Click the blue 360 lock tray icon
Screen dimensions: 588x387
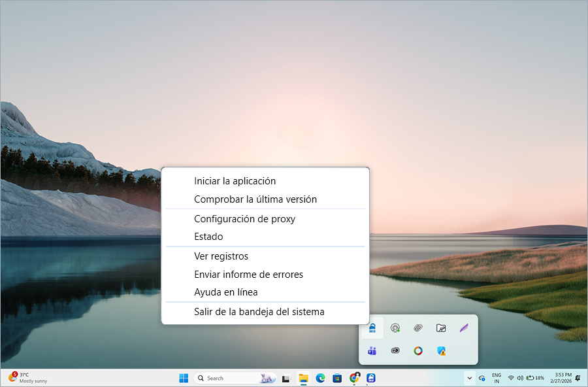pyautogui.click(x=372, y=328)
